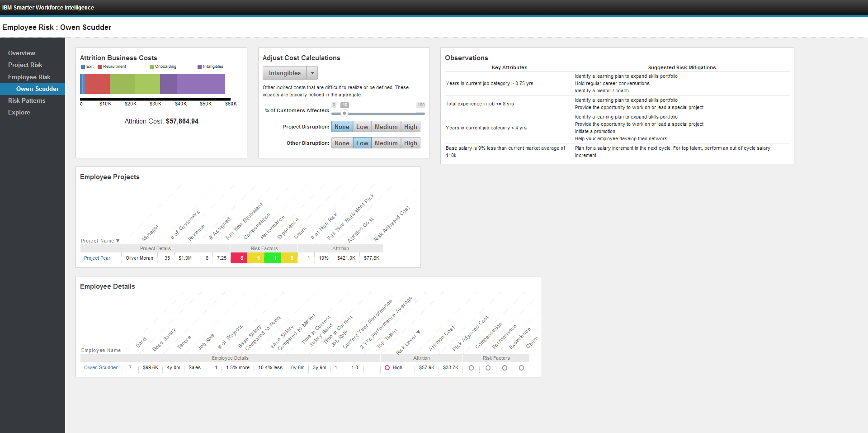Click the $99.6K base salary cell
868x433 pixels.
pyautogui.click(x=151, y=367)
